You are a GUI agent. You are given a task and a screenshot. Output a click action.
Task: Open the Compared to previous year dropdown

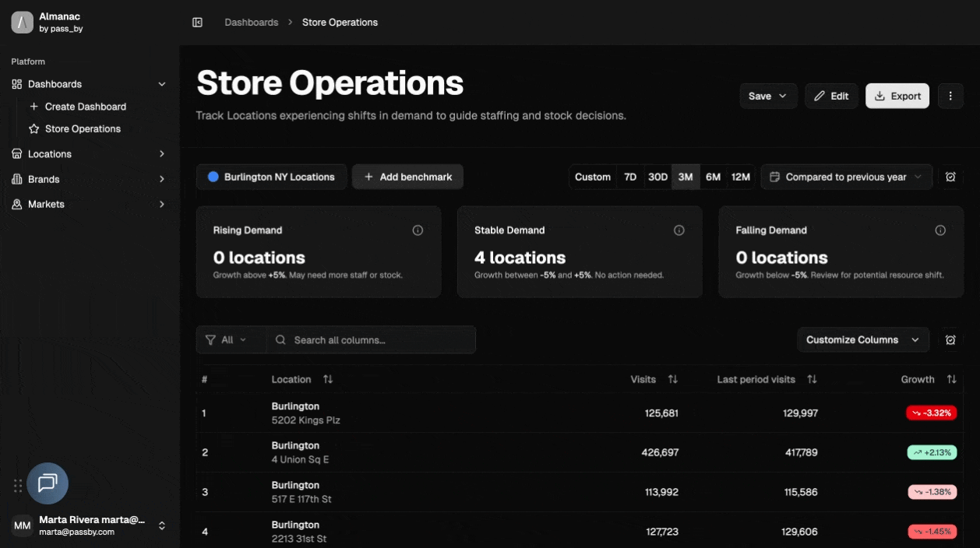[846, 177]
